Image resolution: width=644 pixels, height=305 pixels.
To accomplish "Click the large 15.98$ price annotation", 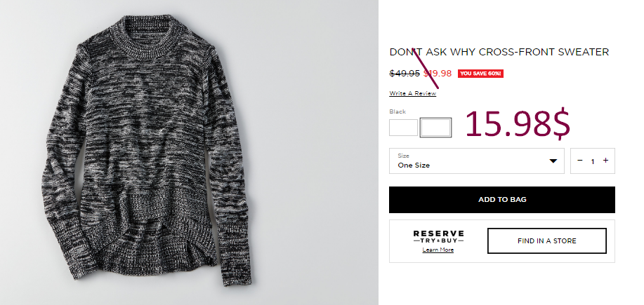I will (518, 124).
